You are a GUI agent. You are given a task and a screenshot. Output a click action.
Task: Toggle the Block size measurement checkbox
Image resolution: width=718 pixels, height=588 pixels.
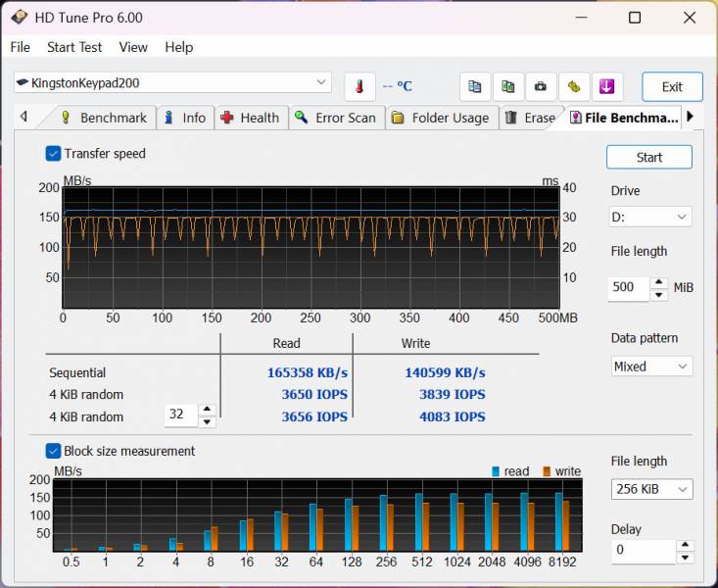(53, 451)
